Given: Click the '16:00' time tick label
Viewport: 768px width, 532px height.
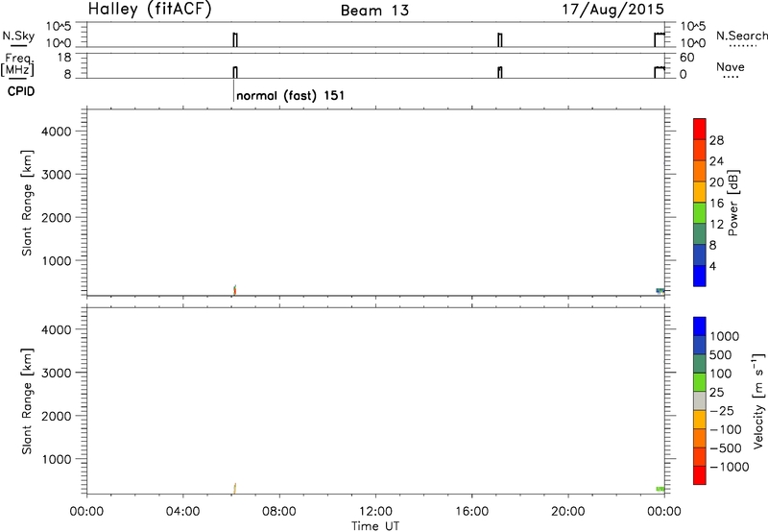Looking at the screenshot, I should (471, 512).
